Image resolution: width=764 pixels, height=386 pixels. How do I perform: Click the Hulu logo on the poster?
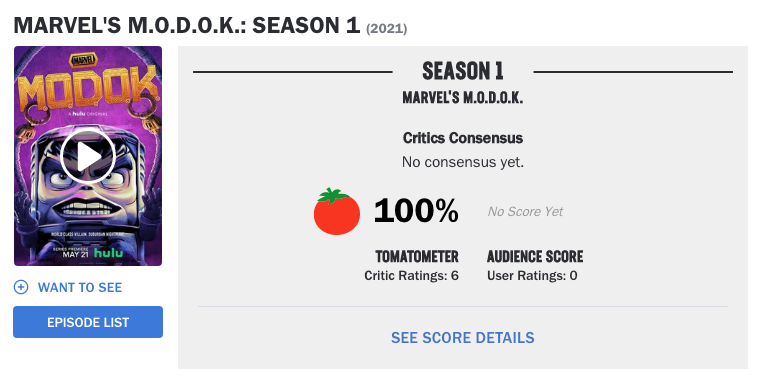coord(108,253)
